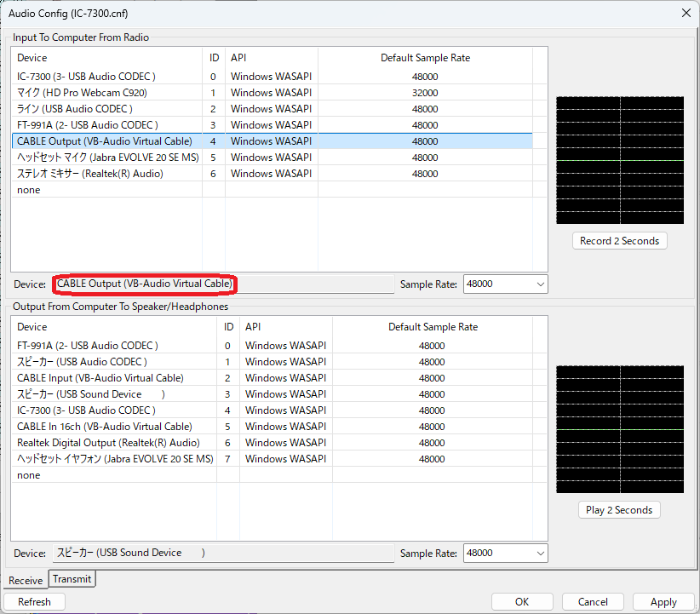The image size is (700, 614).
Task: Select スピーカー (USB Audio CODEC) output row
Action: click(273, 362)
